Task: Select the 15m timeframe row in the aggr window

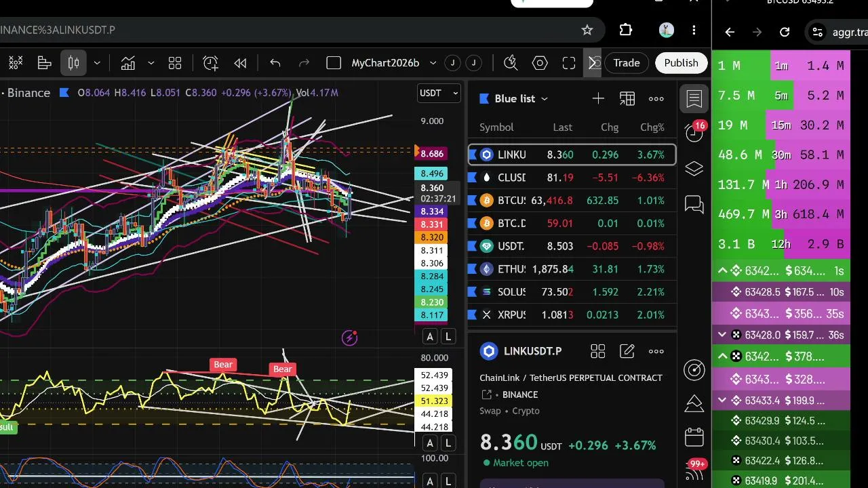Action: [x=781, y=125]
